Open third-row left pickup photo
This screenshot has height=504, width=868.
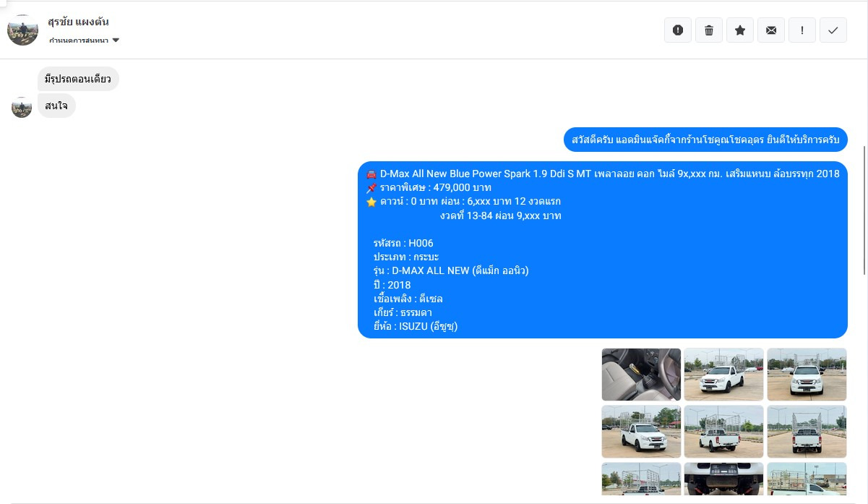(x=641, y=479)
